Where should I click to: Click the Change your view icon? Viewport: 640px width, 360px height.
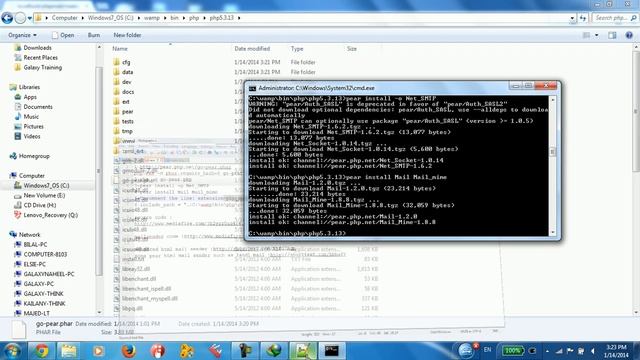[x=587, y=36]
